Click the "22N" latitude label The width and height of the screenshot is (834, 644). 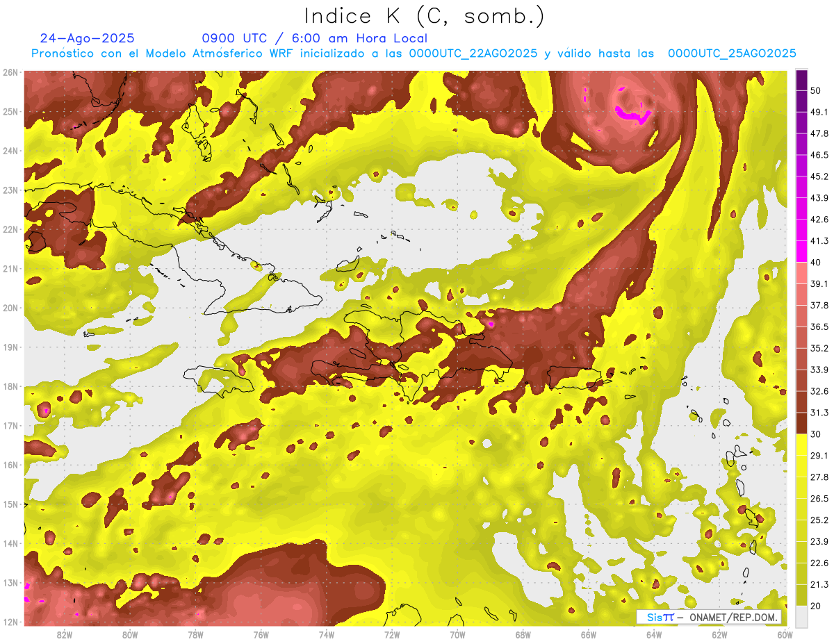[10, 229]
